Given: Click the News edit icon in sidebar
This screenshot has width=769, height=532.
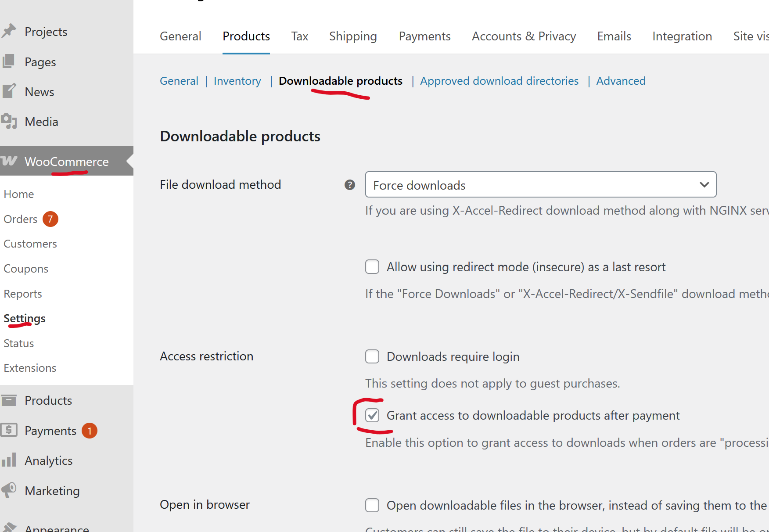Looking at the screenshot, I should click(x=9, y=91).
